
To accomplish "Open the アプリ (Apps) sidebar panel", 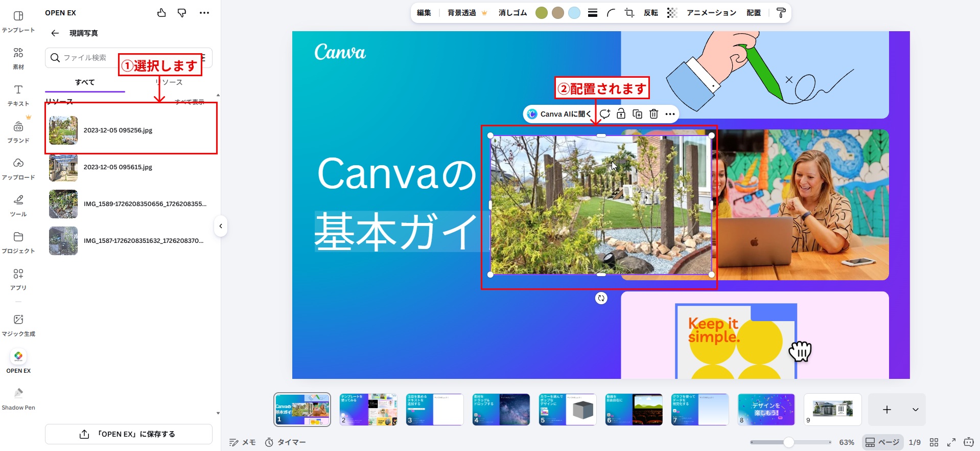I will tap(18, 280).
